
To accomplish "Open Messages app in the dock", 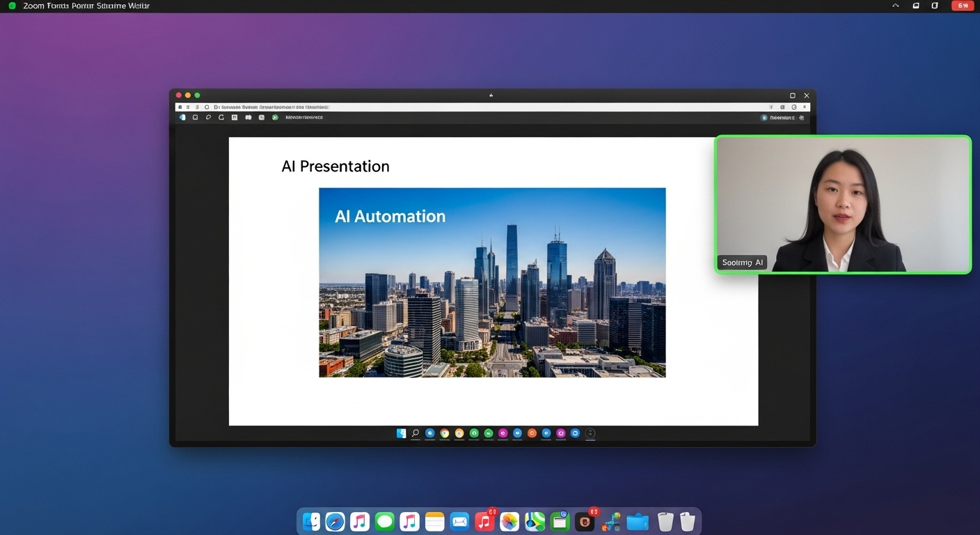I will 385,522.
